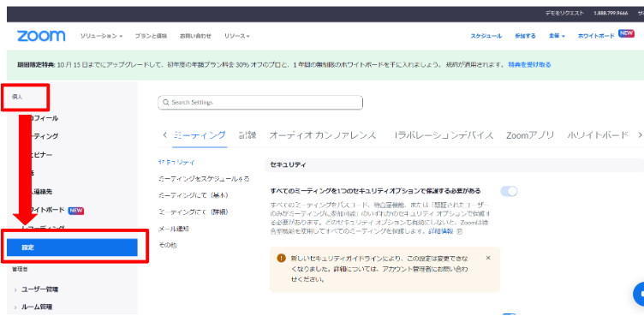Image resolution: width=644 pixels, height=316 pixels.
Task: Switch to the ホワイトボード settings tab
Action: [x=598, y=135]
